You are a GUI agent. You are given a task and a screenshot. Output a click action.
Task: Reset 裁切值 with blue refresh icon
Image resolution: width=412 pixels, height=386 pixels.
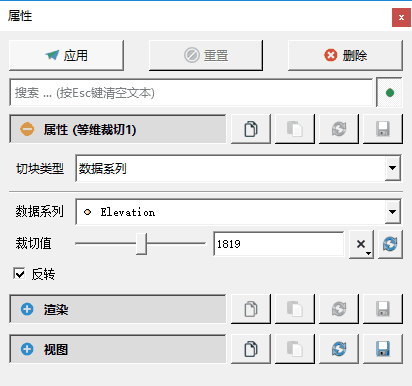[x=390, y=244]
